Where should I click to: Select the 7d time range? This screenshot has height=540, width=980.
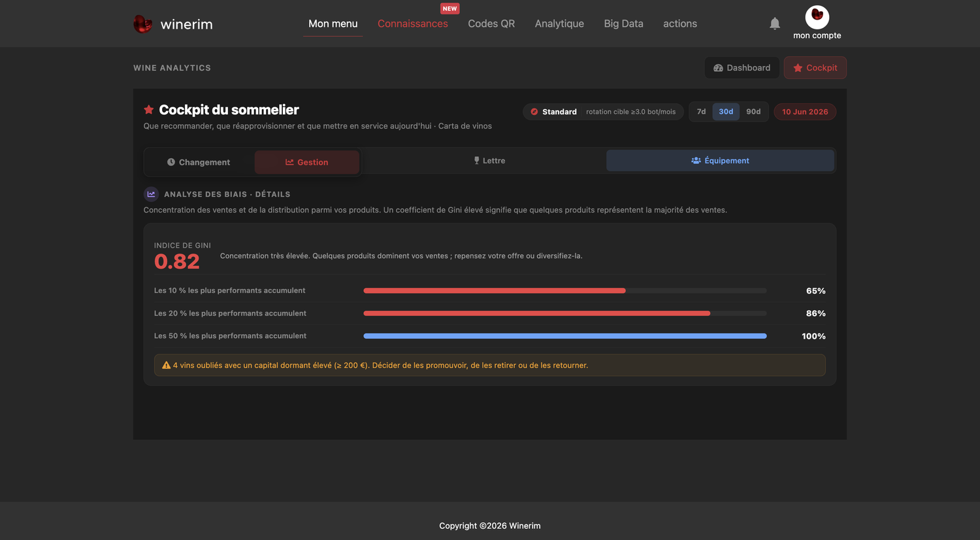coord(701,112)
